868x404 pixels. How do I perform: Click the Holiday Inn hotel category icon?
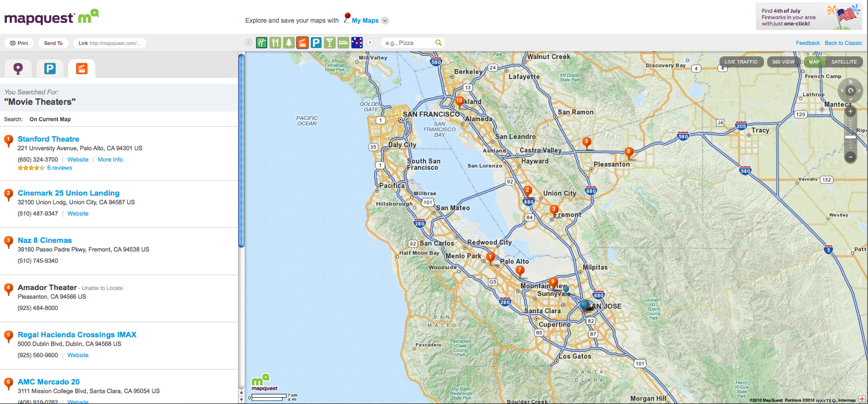point(261,43)
